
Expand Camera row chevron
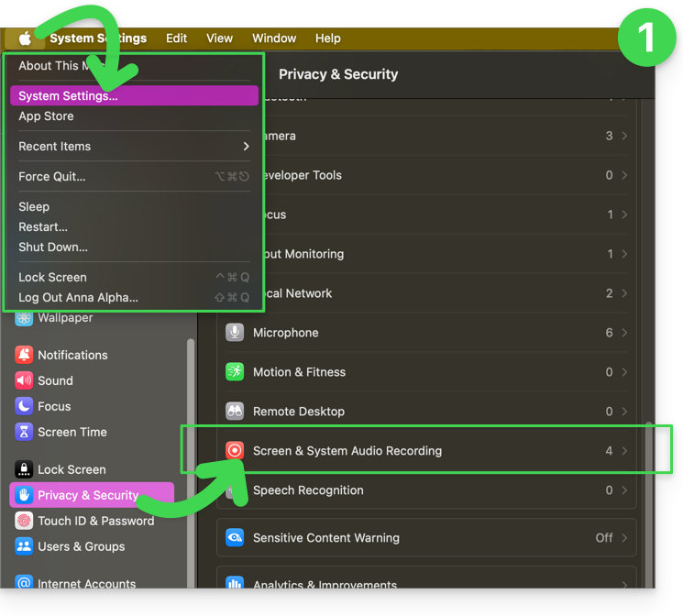624,136
